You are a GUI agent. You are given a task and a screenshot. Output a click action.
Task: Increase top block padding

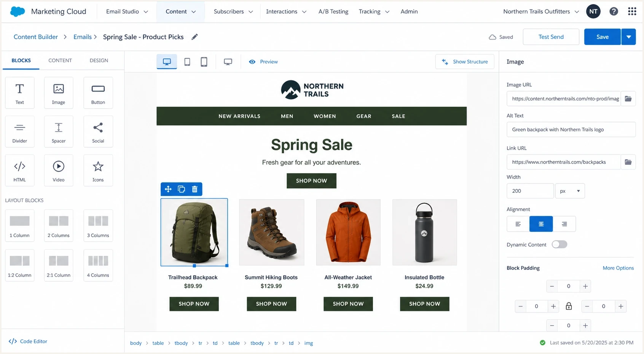(585, 286)
